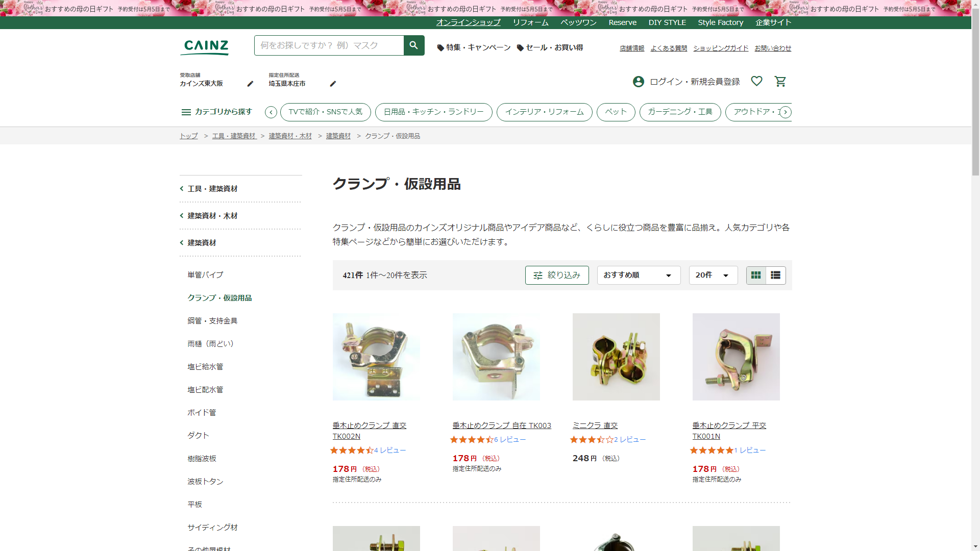This screenshot has height=551, width=980.
Task: Click the ミニクラ 直交 product thumbnail
Action: pyautogui.click(x=616, y=357)
